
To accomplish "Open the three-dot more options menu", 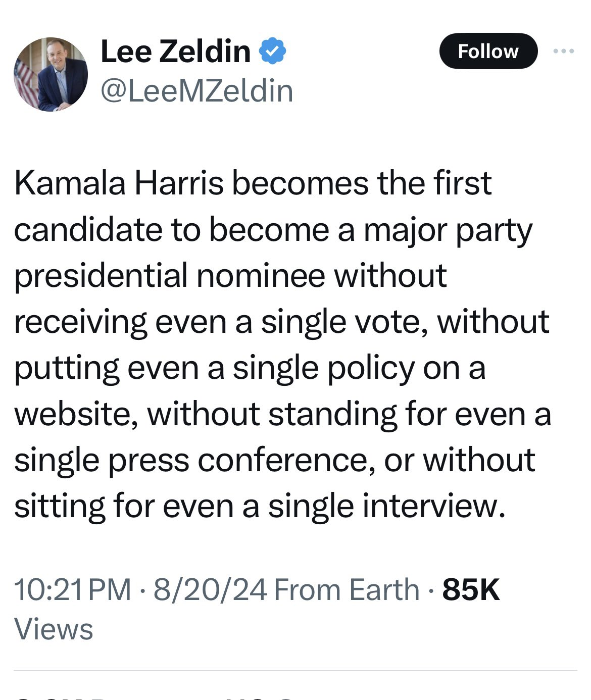I will click(564, 51).
